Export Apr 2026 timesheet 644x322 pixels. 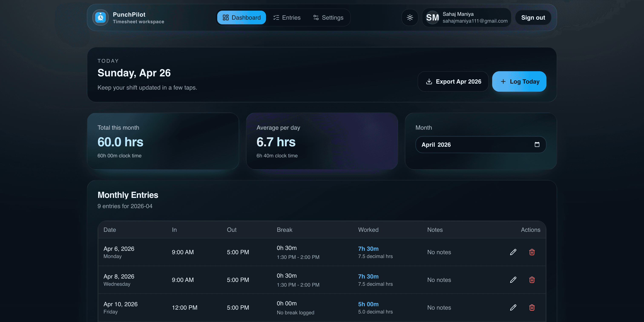click(x=453, y=82)
